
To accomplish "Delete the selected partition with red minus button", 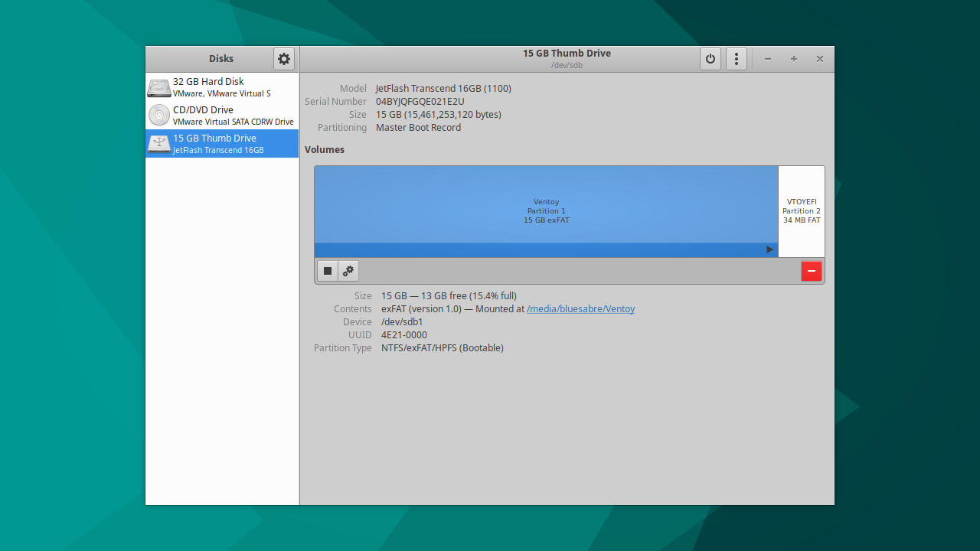I will pos(811,270).
